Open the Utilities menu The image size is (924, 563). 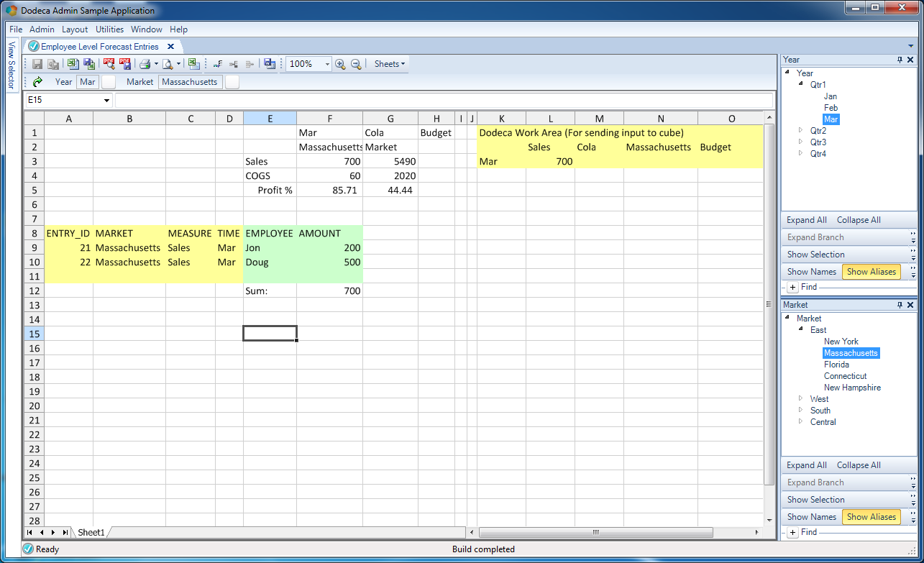(110, 29)
